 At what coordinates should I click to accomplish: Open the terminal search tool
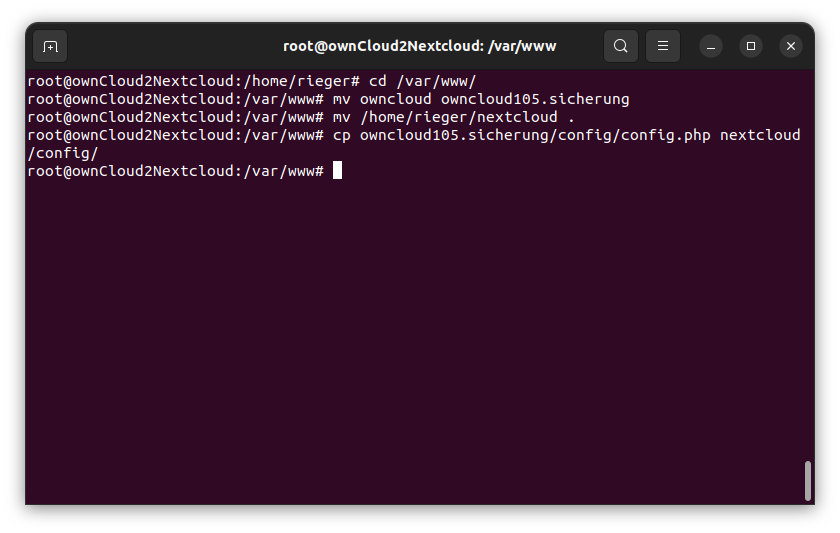click(620, 46)
